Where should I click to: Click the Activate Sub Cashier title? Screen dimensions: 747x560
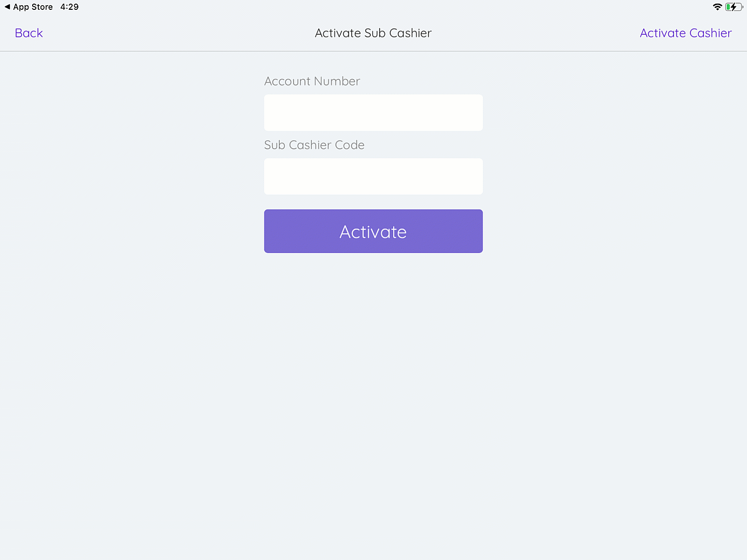(x=374, y=33)
